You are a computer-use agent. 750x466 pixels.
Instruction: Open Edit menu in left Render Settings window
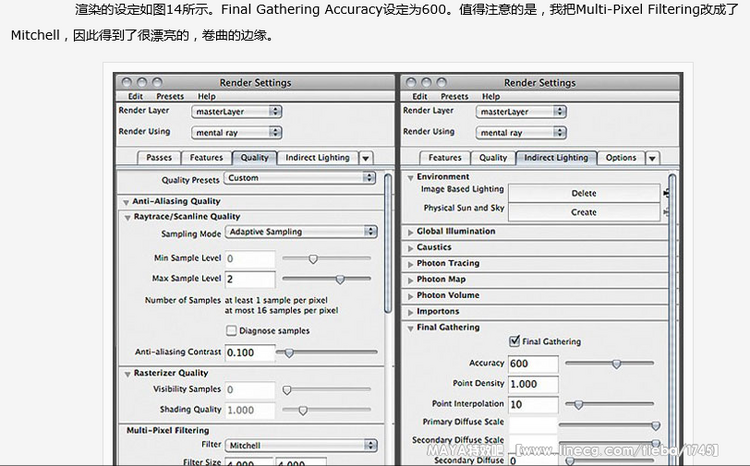tap(135, 96)
